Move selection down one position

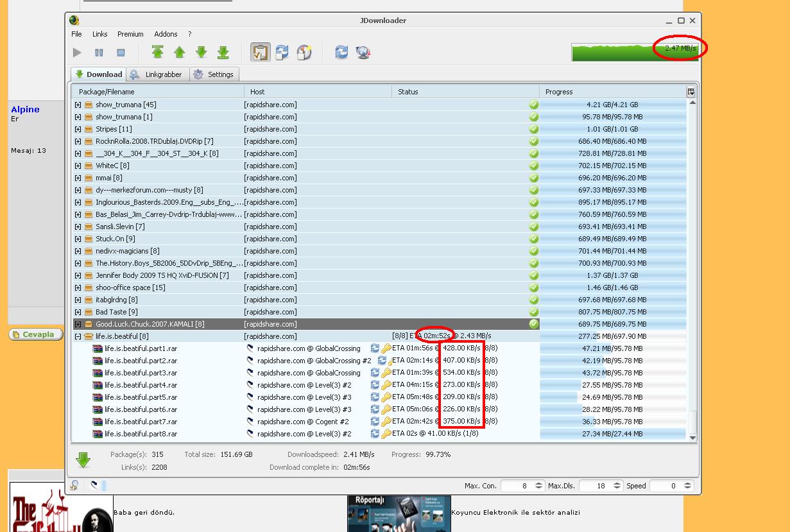pyautogui.click(x=201, y=52)
